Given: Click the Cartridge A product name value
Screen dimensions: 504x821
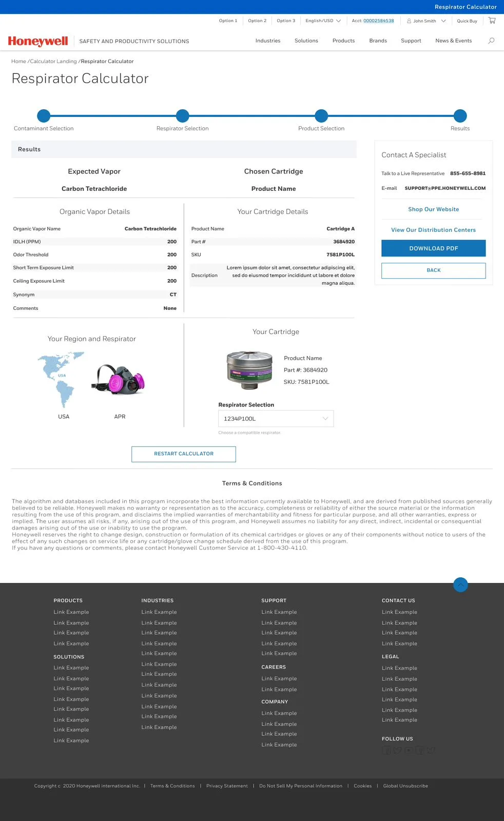Looking at the screenshot, I should click(x=340, y=229).
